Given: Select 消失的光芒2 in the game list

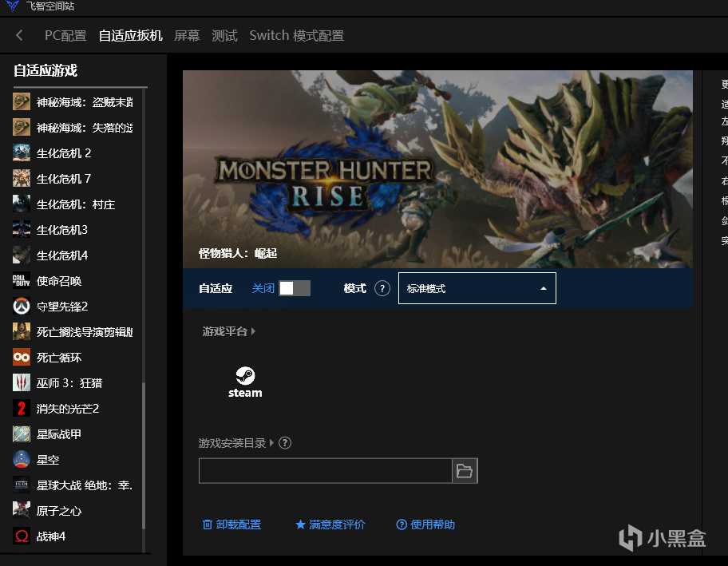Looking at the screenshot, I should pyautogui.click(x=68, y=408).
